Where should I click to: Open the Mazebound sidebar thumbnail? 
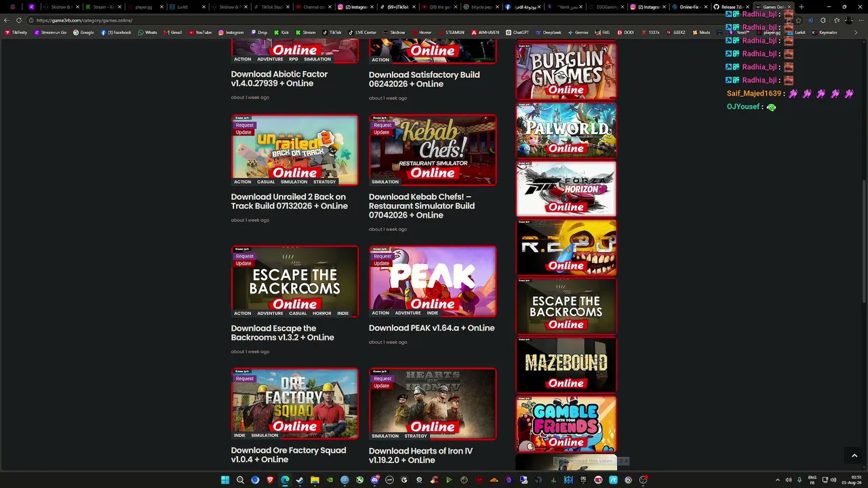point(566,365)
